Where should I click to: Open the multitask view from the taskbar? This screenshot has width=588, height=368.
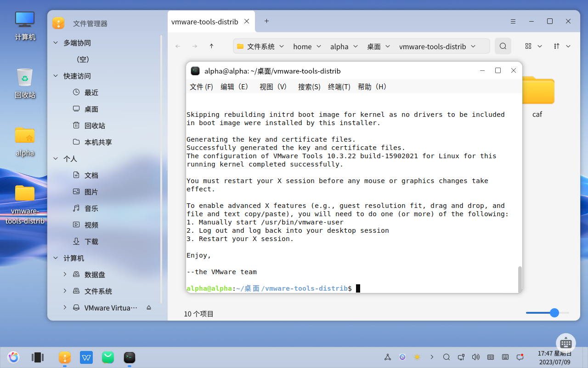click(38, 357)
